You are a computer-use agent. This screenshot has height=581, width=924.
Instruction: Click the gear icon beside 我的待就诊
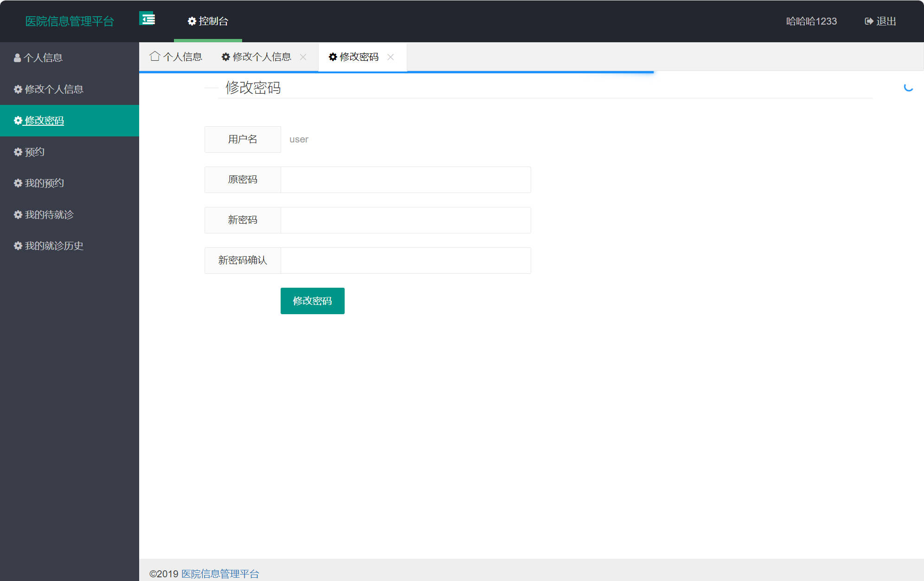point(18,214)
